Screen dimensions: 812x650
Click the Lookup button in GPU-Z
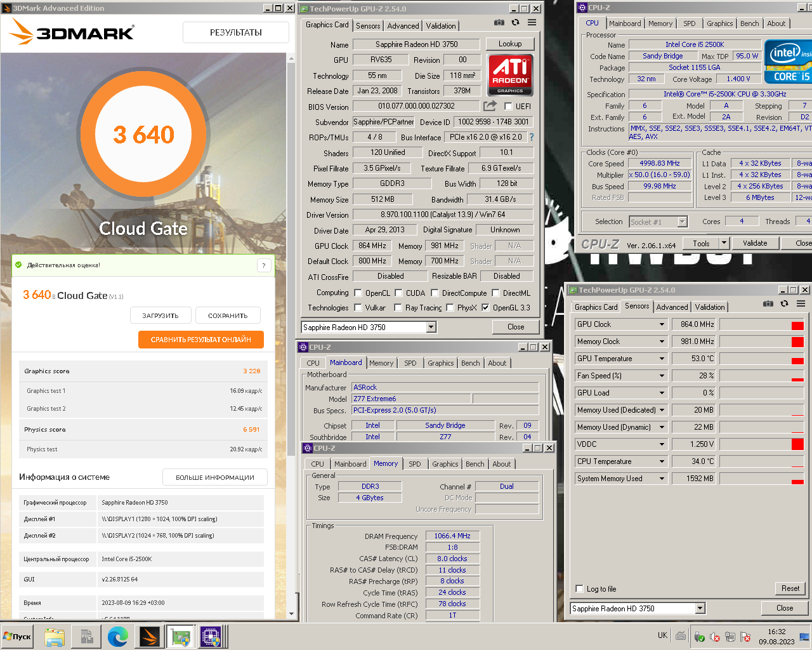510,44
